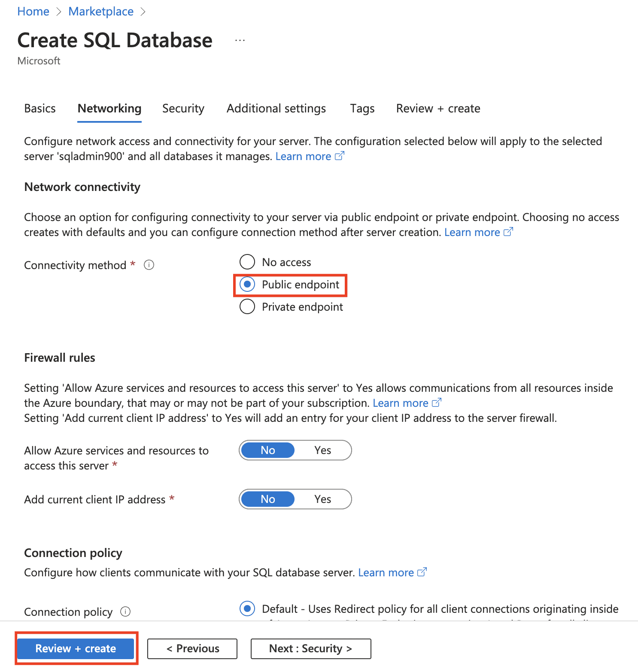Select the No access radio option
Viewport: 638px width, 672px height.
247,262
